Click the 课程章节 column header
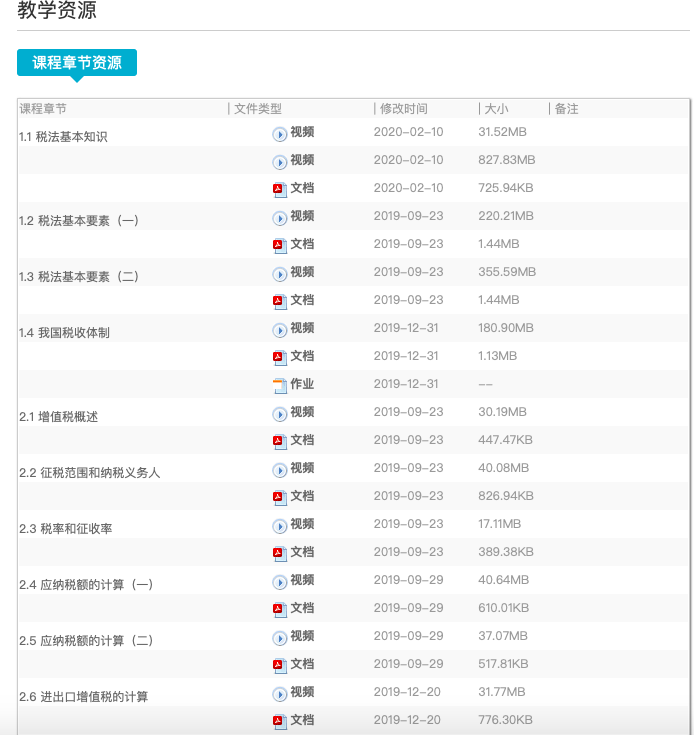694x735 pixels. [43, 108]
